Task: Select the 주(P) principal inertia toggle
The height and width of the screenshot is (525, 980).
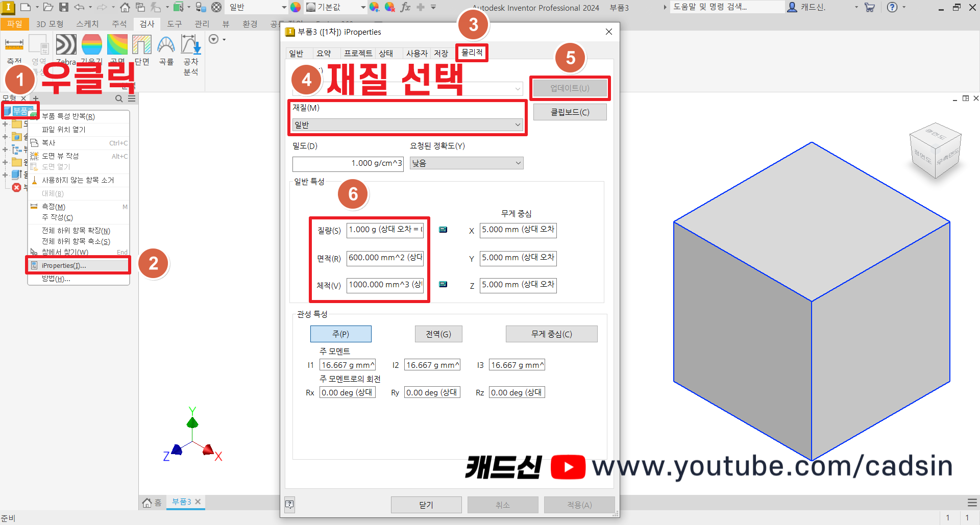Action: pos(341,334)
